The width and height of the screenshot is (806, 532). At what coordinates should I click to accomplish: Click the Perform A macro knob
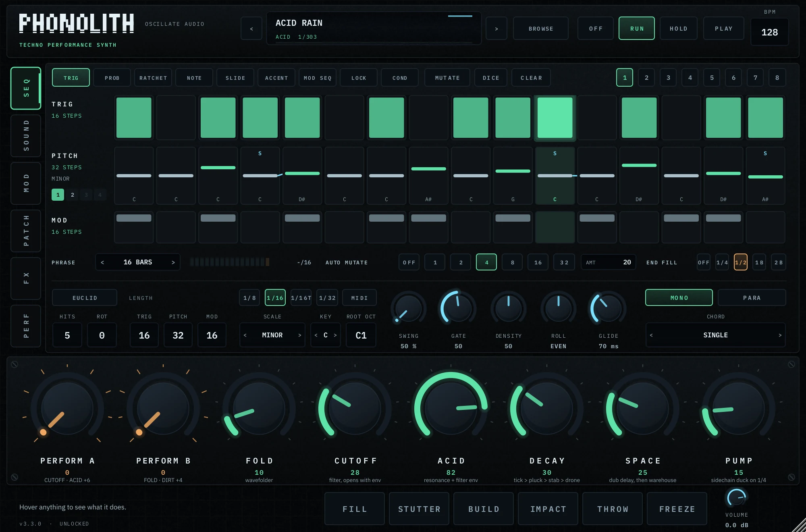point(67,408)
